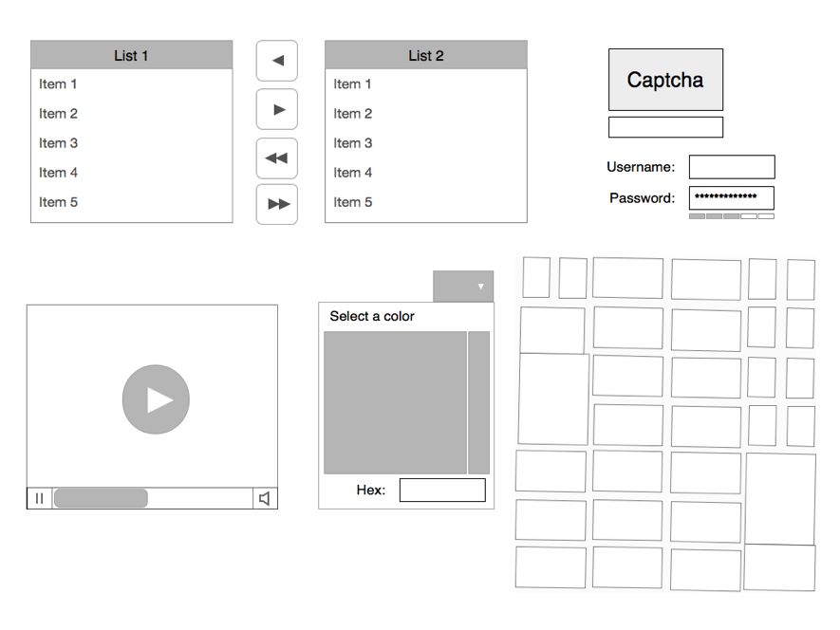Select Item 2 in List 1

tap(132, 114)
